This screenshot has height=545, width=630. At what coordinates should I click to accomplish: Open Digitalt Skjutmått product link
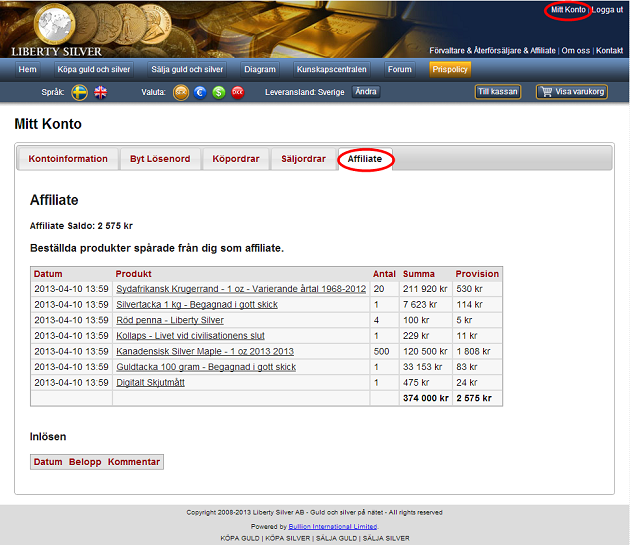pos(150,383)
